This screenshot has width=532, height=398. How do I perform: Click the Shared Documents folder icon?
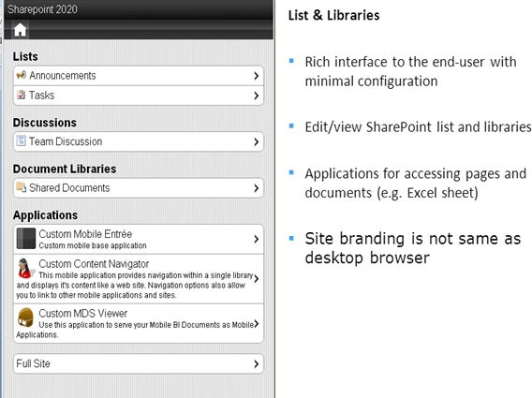pos(21,187)
